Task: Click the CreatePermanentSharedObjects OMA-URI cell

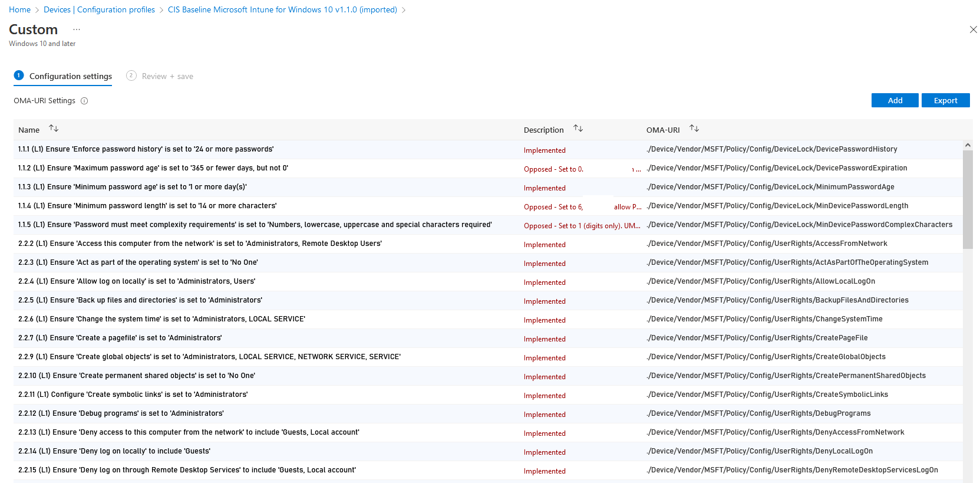Action: [786, 376]
